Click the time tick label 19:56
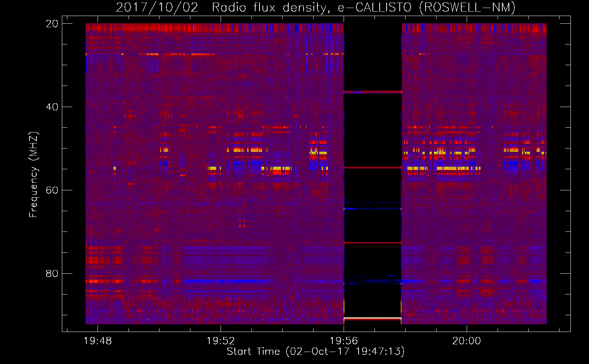Viewport: 589px width, 364px height. 344,341
